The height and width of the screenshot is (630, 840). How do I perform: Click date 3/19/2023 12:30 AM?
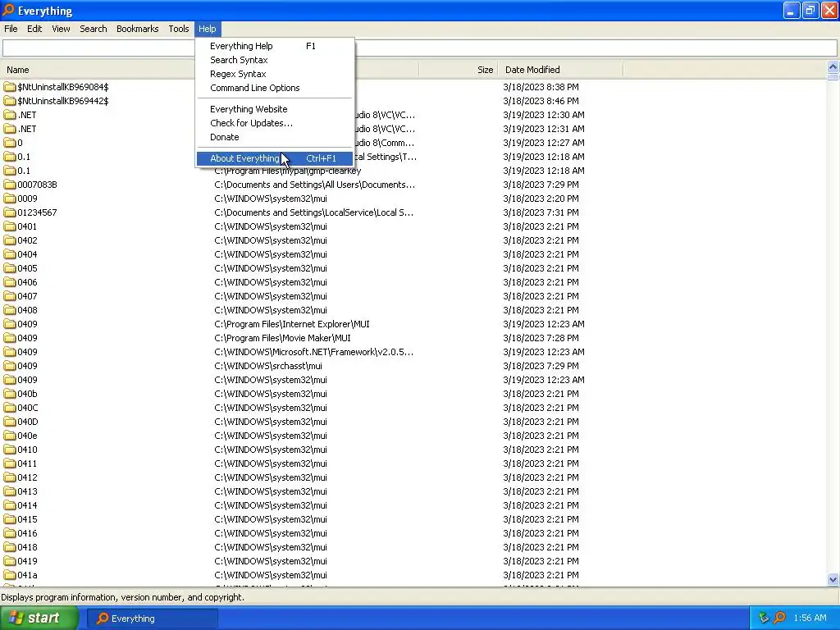(x=544, y=115)
